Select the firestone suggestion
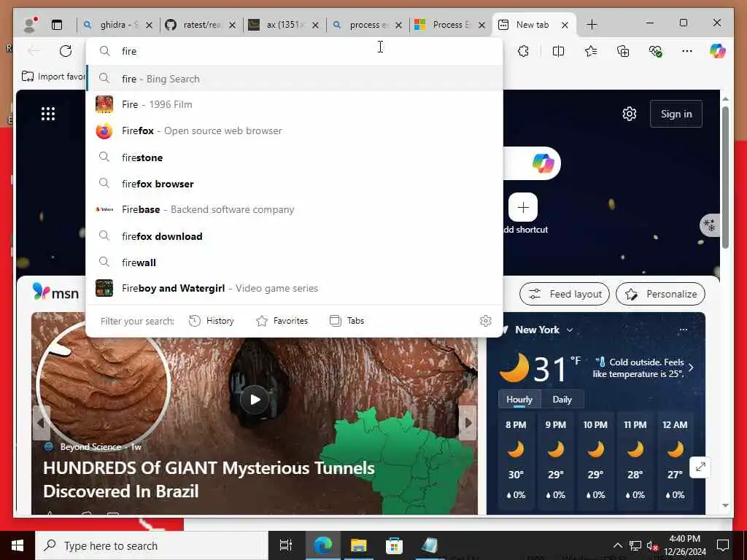 tap(295, 157)
